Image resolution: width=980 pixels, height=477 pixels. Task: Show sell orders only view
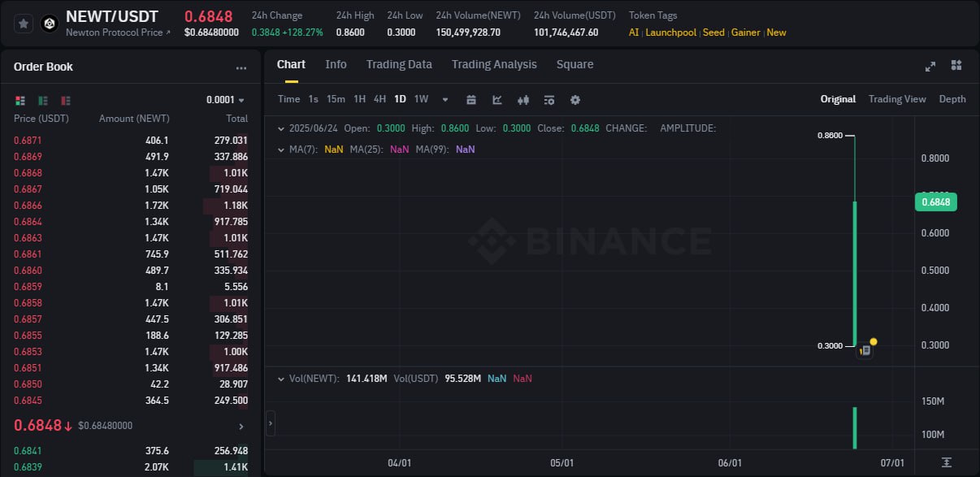point(66,100)
